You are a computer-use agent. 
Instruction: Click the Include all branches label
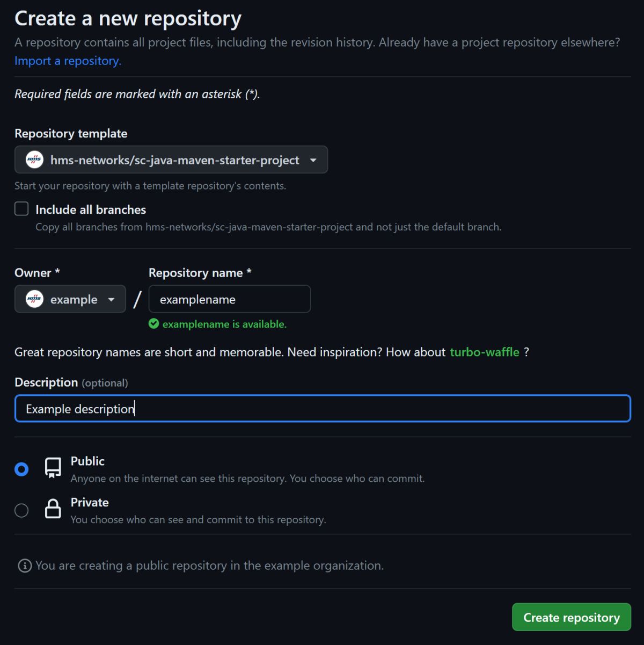(x=91, y=209)
